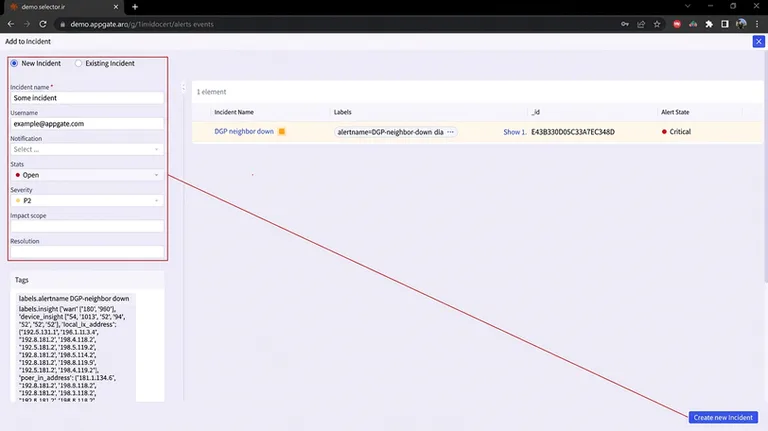
Task: Click the Alert State column header
Action: (675, 112)
